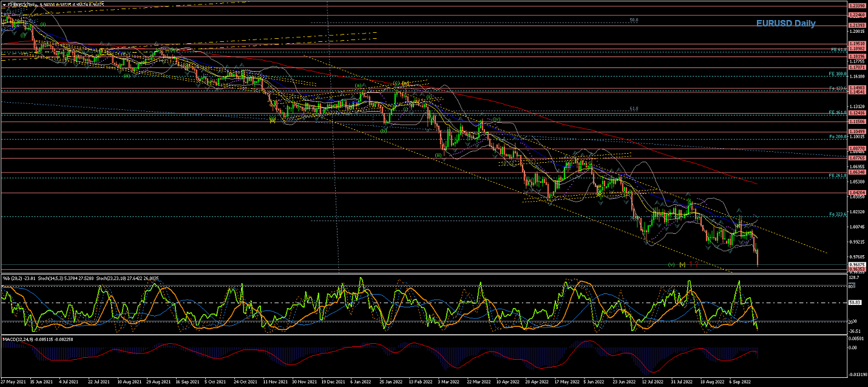Select the 1.21393 price level tag
This screenshot has width=868, height=387.
[856, 25]
